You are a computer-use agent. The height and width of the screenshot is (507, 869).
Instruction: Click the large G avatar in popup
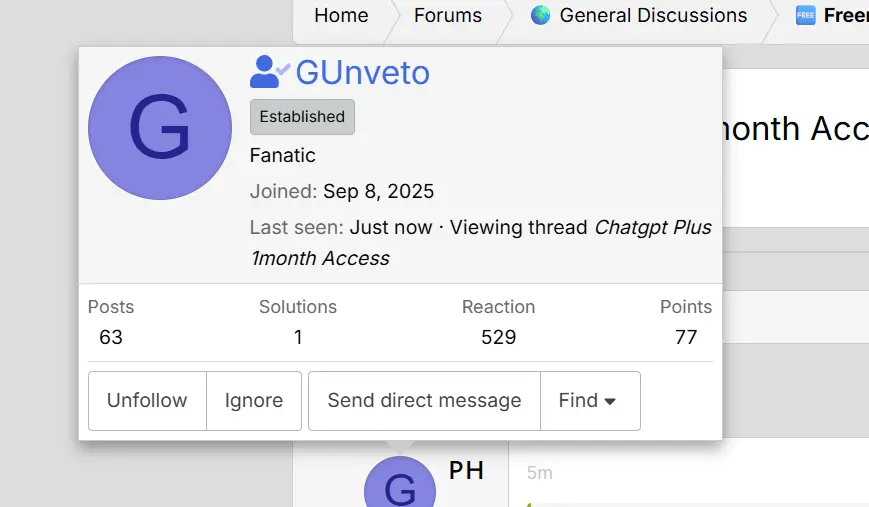(160, 128)
